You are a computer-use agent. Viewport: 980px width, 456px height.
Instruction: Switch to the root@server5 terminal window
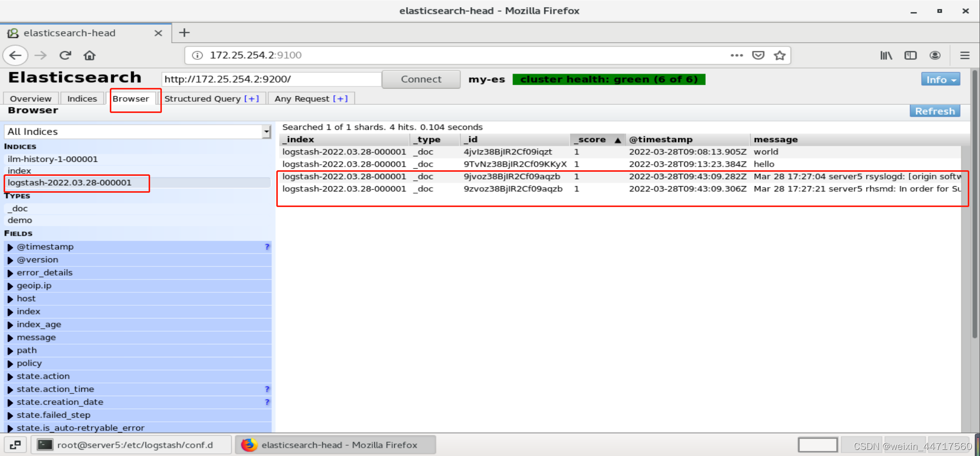(x=131, y=445)
